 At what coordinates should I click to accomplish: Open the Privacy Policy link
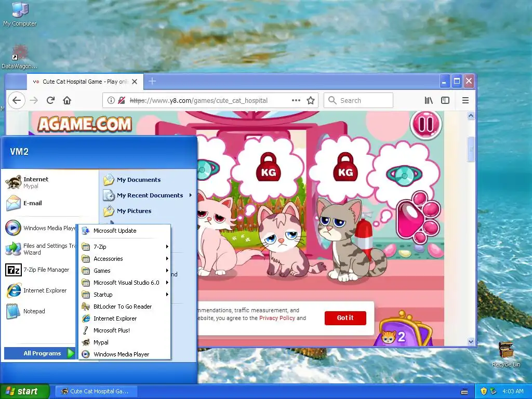[x=277, y=318]
